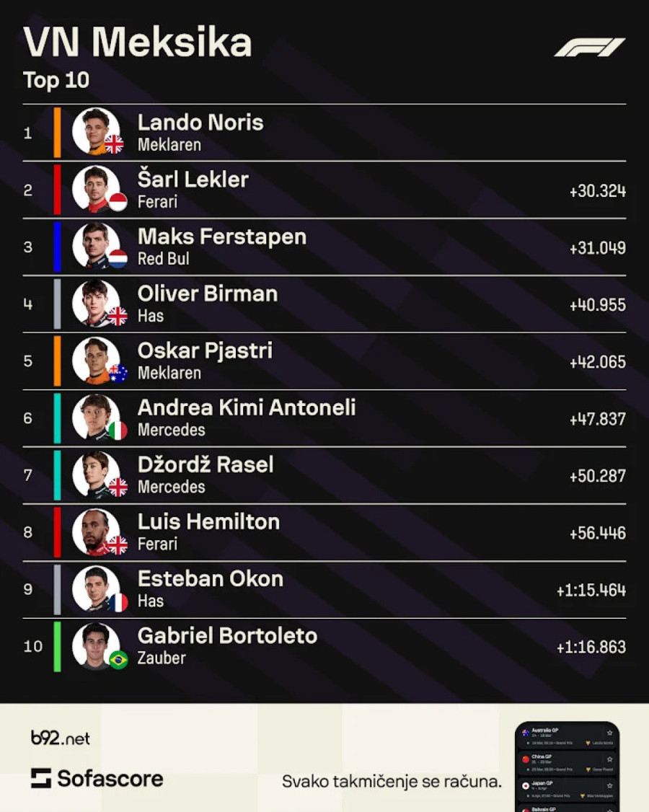Click the Australian flag icon for Australia GP
The image size is (649, 812).
[x=526, y=732]
